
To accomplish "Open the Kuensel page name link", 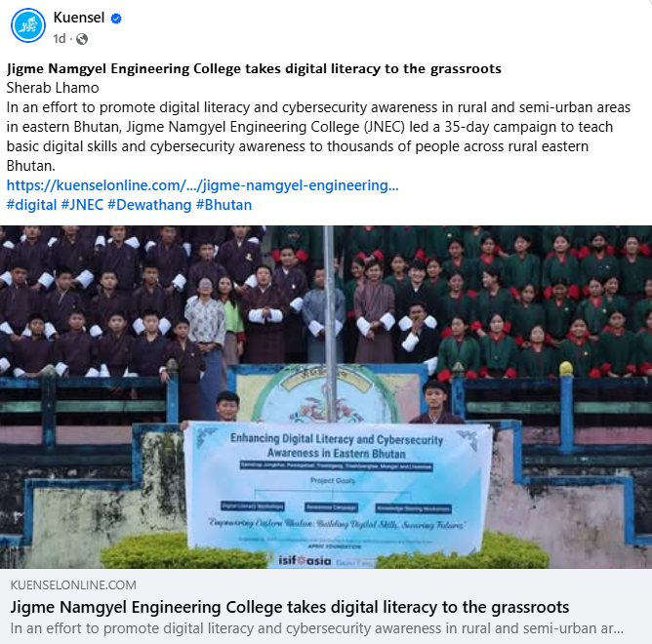I will click(79, 18).
